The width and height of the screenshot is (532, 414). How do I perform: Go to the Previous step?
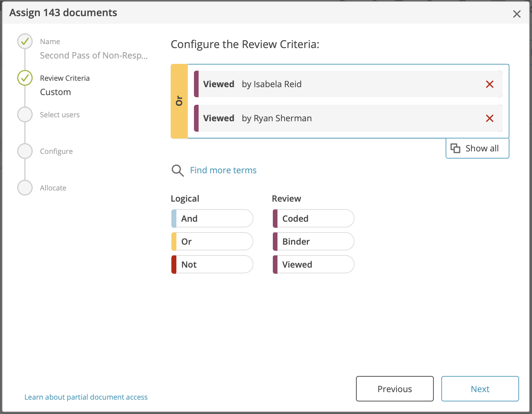[x=395, y=389]
